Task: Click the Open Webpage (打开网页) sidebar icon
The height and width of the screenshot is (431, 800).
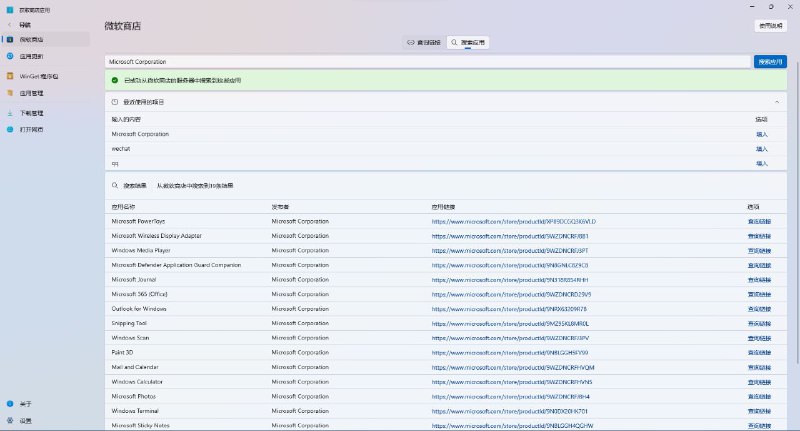Action: (x=10, y=130)
